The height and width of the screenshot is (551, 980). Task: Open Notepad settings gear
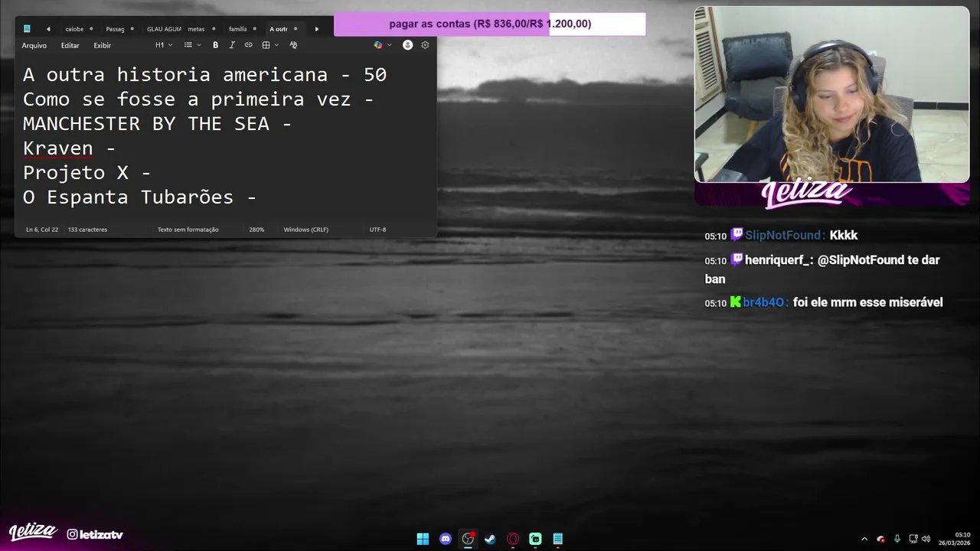coord(425,45)
